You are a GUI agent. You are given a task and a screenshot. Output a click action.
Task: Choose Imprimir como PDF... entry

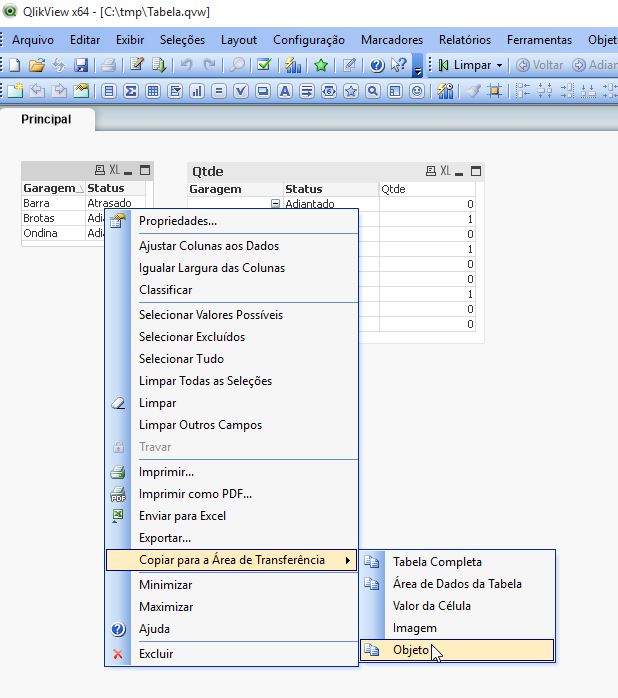pos(231,494)
